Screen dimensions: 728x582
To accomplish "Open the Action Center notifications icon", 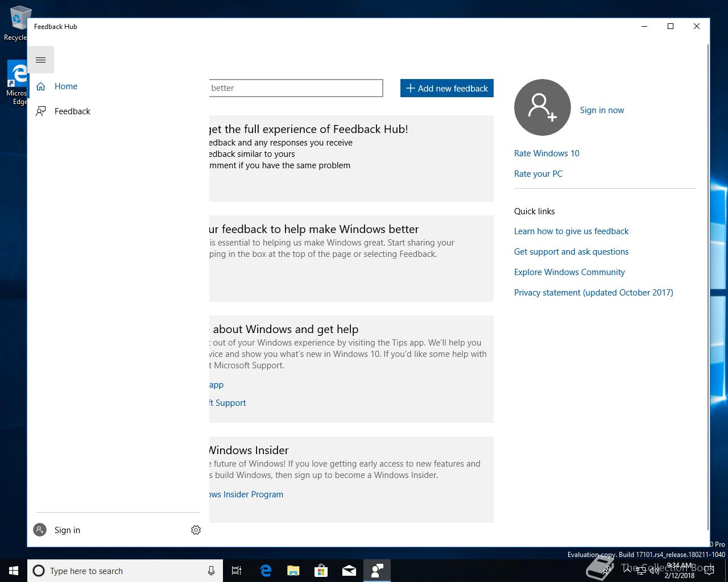I will tap(709, 571).
